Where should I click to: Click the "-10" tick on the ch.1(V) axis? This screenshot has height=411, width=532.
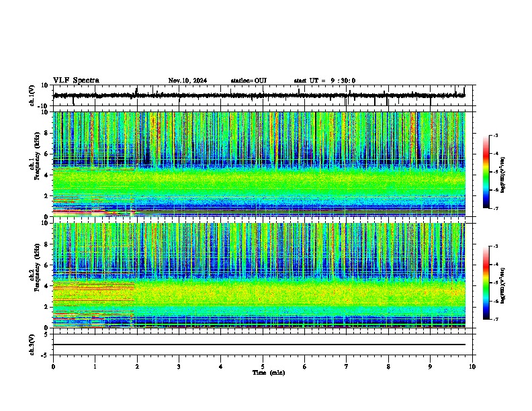tap(44, 106)
